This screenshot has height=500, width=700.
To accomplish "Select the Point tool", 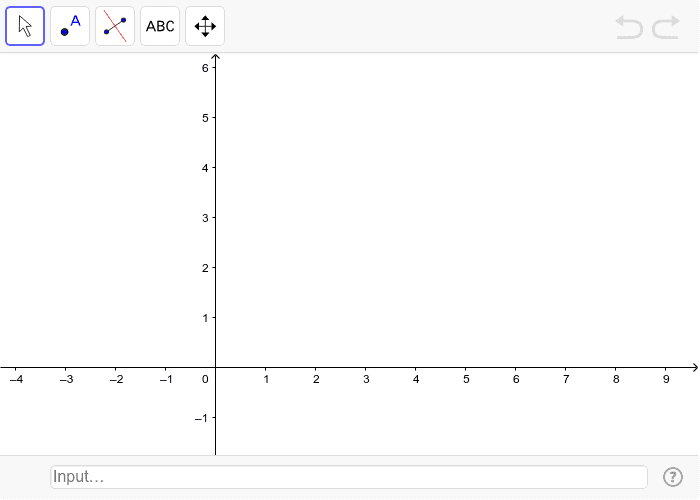I will (x=70, y=26).
